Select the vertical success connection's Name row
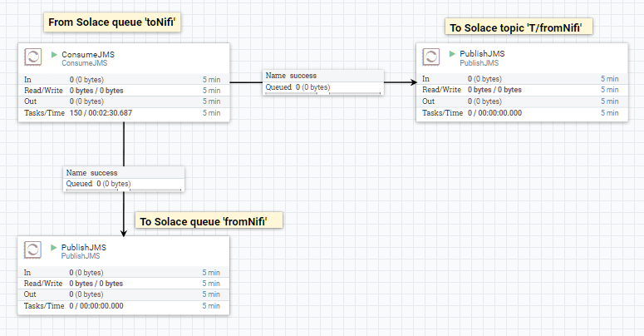644x336 pixels. 124,173
